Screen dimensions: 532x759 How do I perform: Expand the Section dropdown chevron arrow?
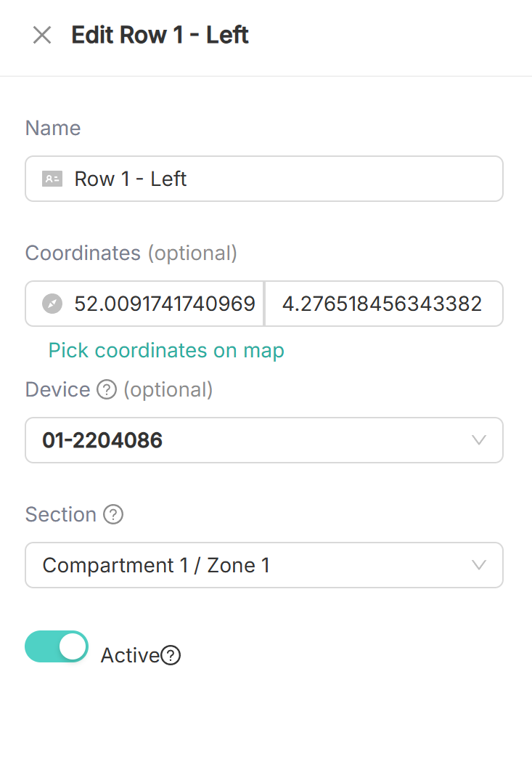coord(479,565)
